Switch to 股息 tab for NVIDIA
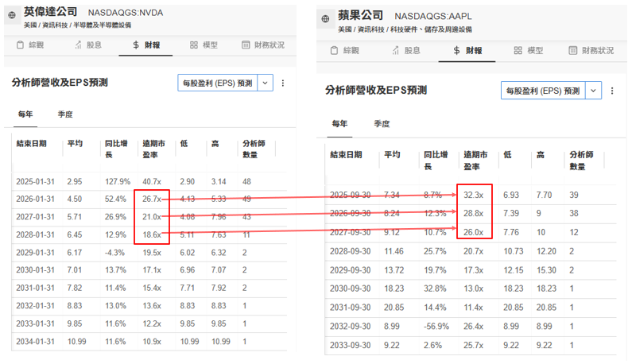The image size is (632, 364). [87, 45]
